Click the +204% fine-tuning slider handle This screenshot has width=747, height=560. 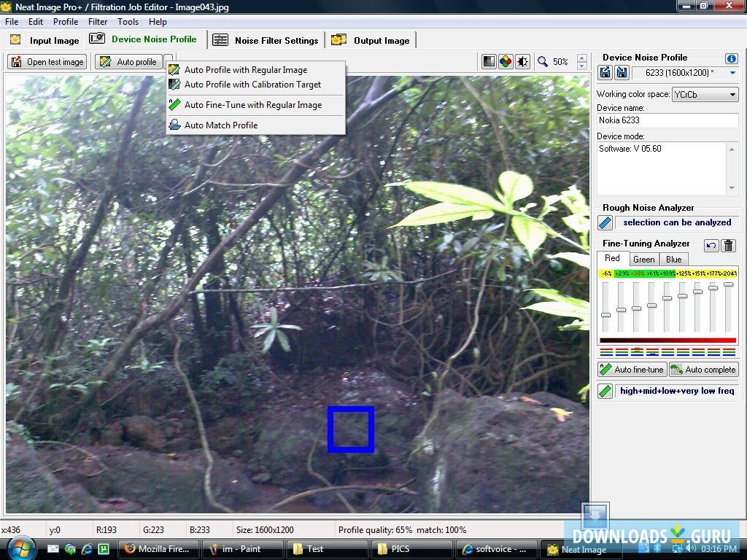pos(728,284)
